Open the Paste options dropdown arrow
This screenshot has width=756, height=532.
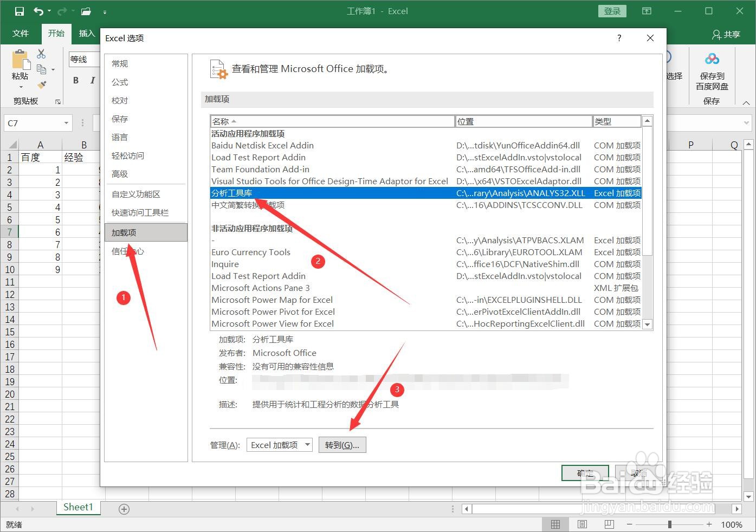pyautogui.click(x=21, y=87)
